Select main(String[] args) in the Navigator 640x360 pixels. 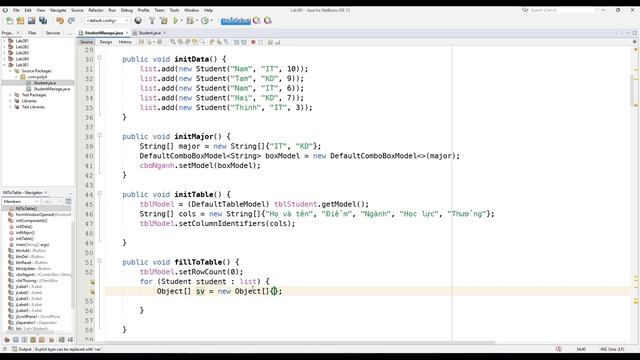32,244
